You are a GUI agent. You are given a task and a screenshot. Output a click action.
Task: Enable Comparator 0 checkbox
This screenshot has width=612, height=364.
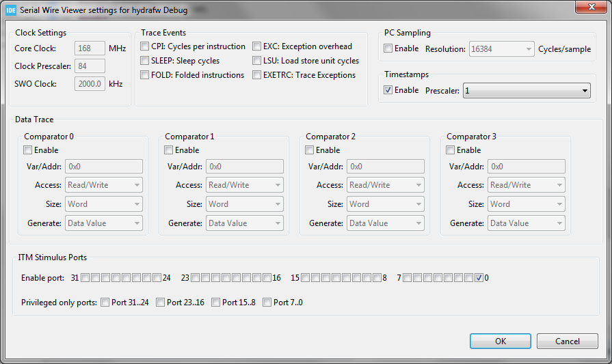tap(28, 150)
